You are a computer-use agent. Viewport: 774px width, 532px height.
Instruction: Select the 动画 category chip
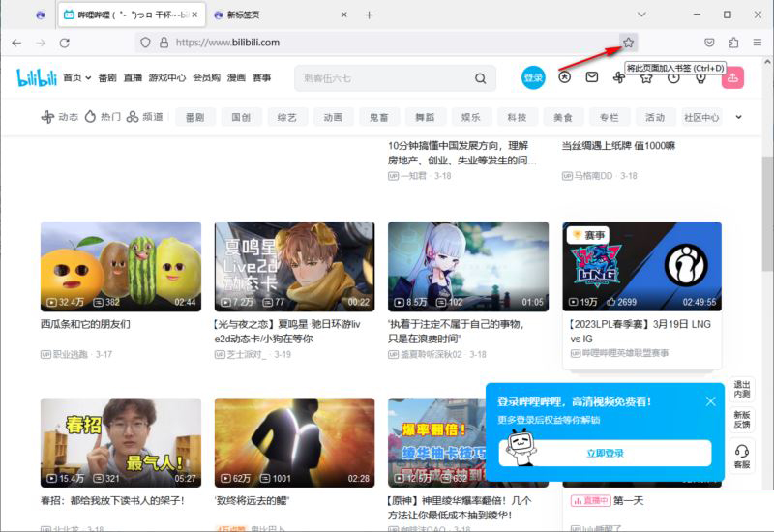click(333, 117)
